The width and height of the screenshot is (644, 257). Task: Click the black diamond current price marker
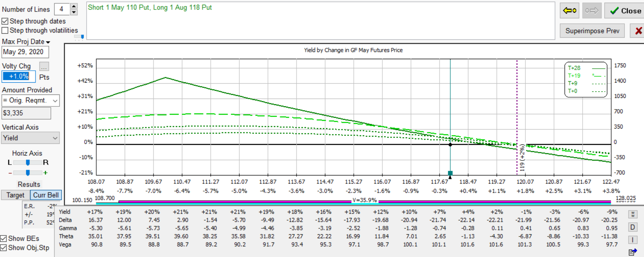[450, 144]
